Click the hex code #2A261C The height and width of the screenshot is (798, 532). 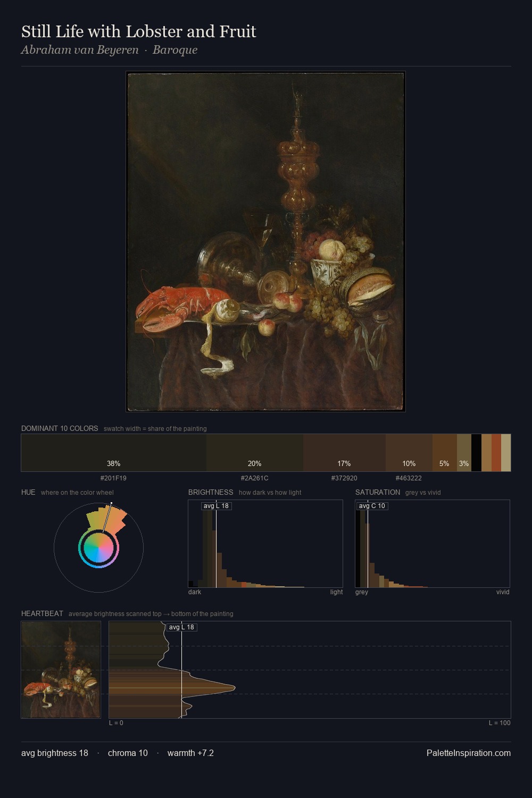(x=255, y=478)
